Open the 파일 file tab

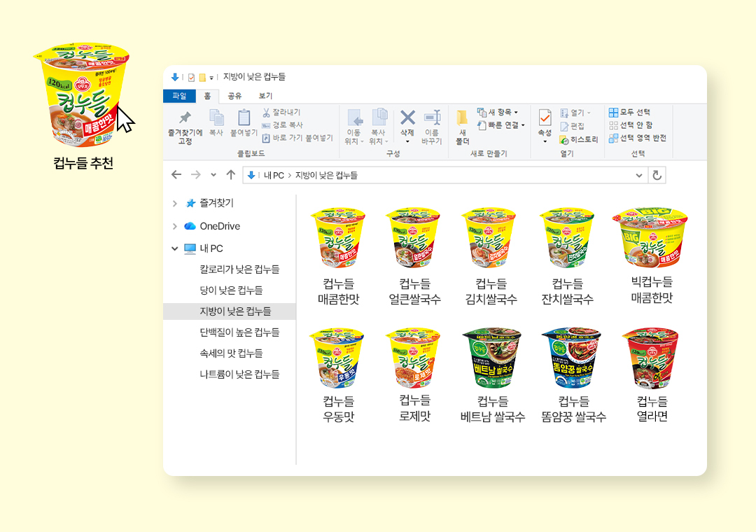[x=179, y=96]
